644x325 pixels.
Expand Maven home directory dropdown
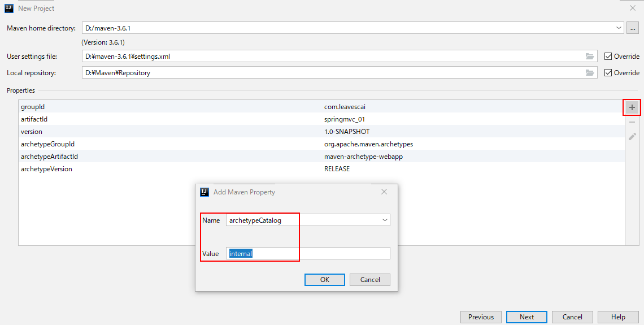point(619,28)
